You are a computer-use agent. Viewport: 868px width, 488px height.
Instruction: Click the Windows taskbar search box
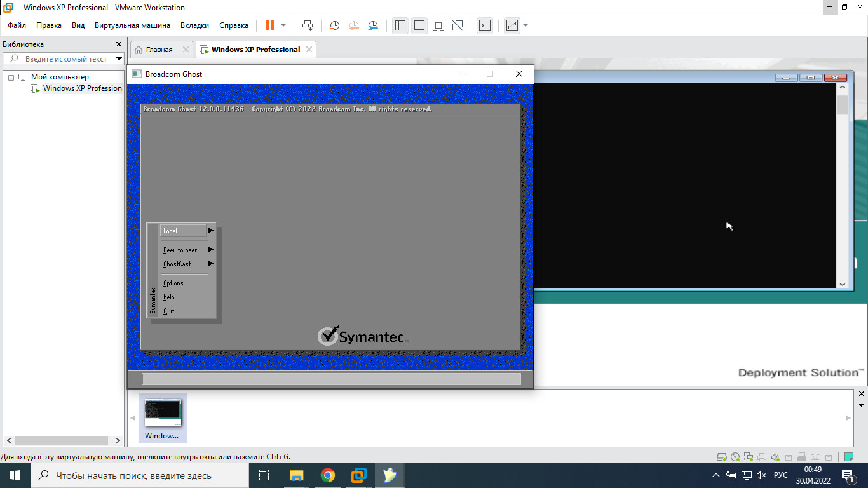140,475
